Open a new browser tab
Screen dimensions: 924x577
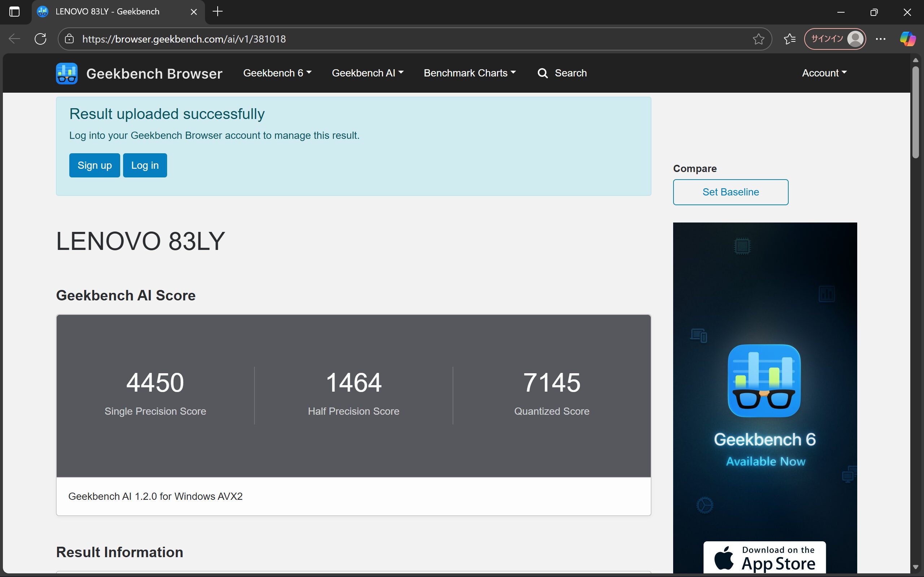217,12
